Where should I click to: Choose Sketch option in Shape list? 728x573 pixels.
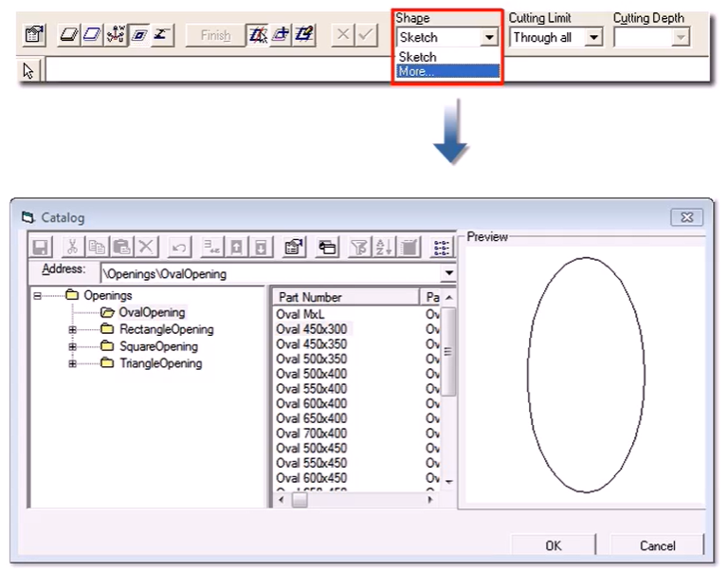click(x=418, y=57)
